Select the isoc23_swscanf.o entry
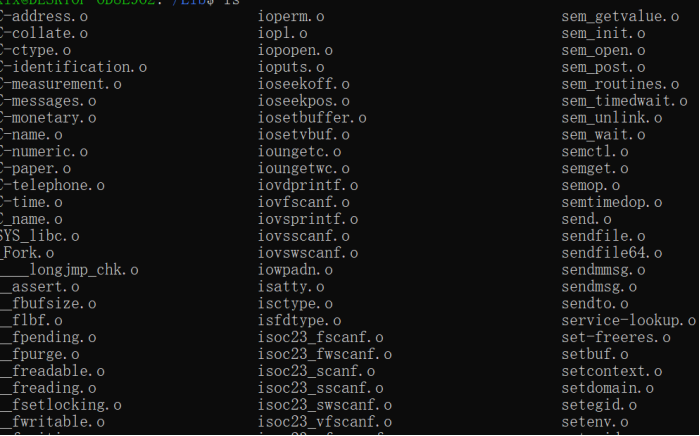Image resolution: width=700 pixels, height=436 pixels. pos(325,405)
